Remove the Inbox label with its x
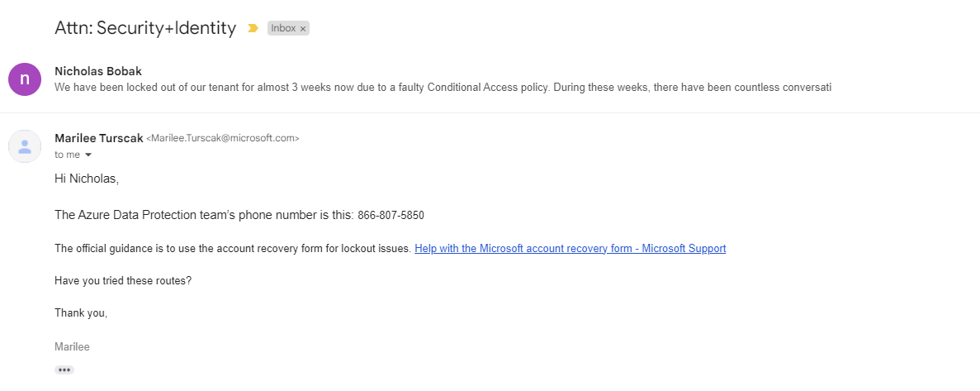This screenshot has width=980, height=391. coord(303,29)
